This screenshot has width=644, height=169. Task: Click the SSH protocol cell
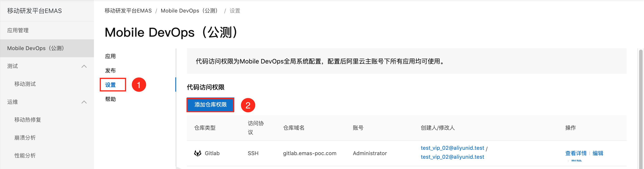coord(253,153)
